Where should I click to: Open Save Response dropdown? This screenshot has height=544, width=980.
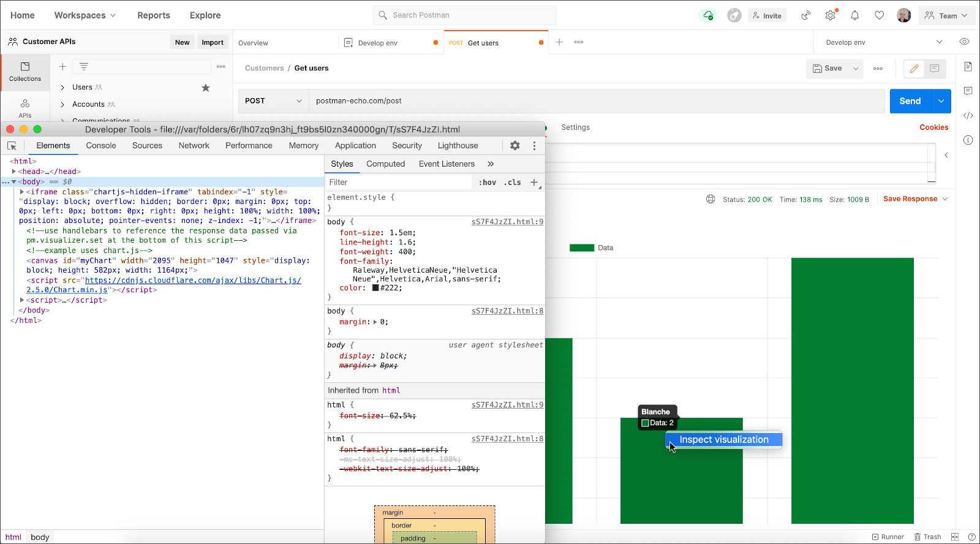[916, 199]
